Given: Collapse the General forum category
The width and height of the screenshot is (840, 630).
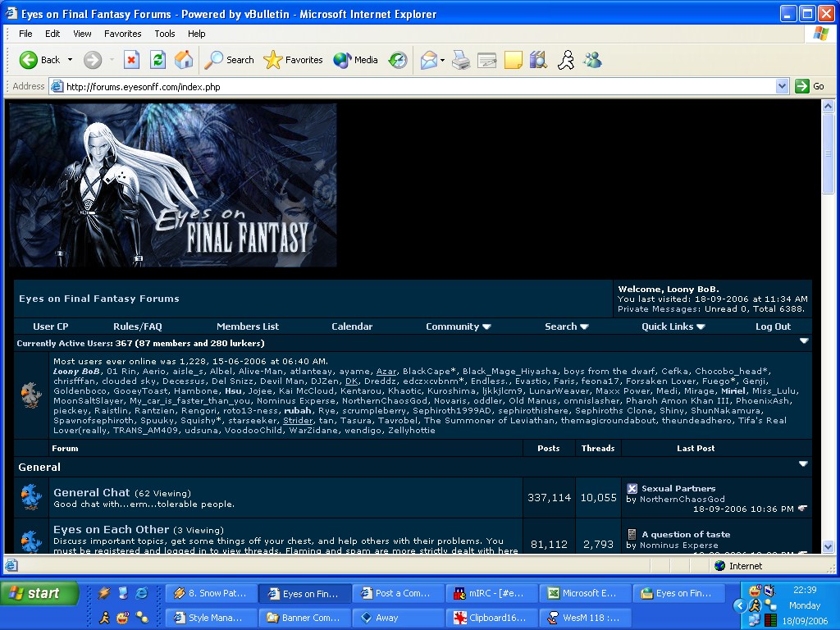Looking at the screenshot, I should pyautogui.click(x=803, y=464).
